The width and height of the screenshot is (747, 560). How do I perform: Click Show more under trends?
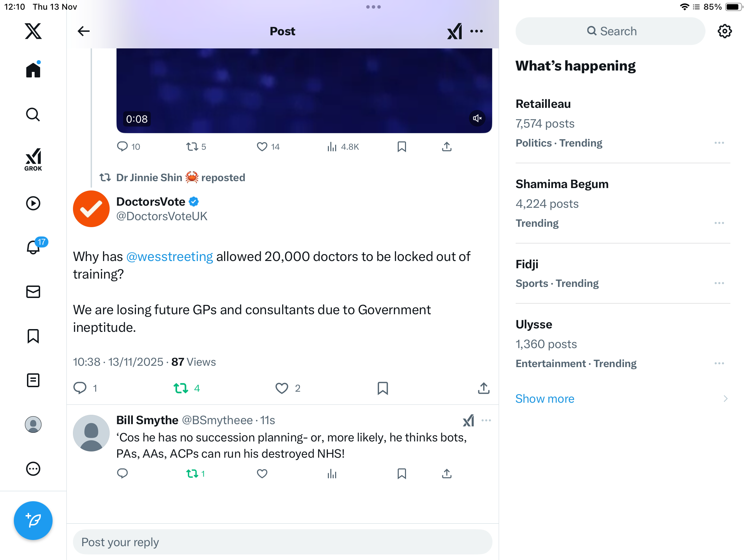pyautogui.click(x=545, y=399)
